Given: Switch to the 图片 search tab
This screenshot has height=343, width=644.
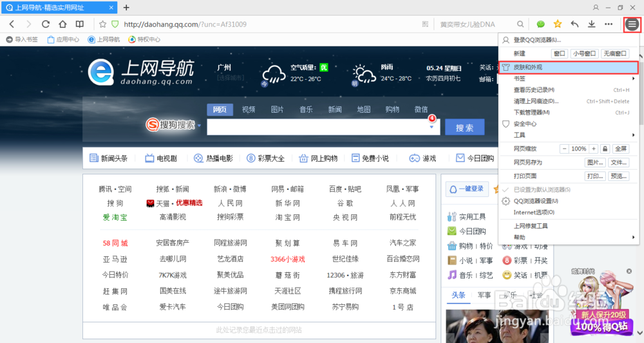Looking at the screenshot, I should pyautogui.click(x=277, y=109).
